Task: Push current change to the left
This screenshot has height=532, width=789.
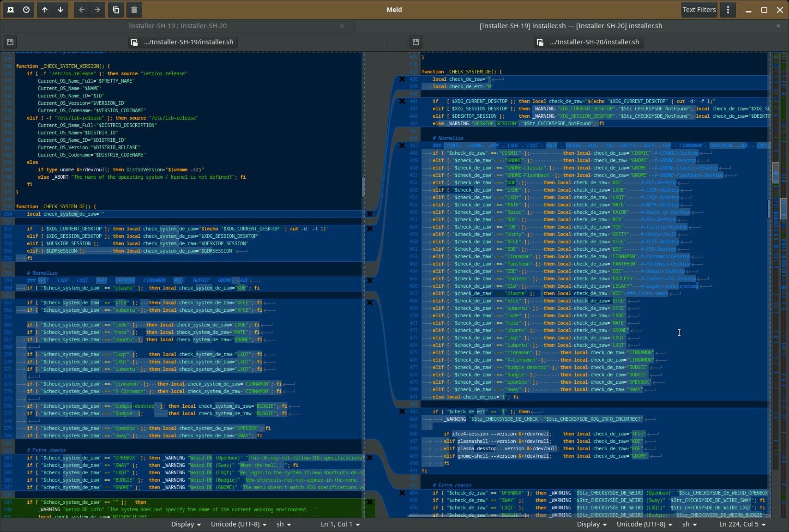Action: (x=82, y=10)
